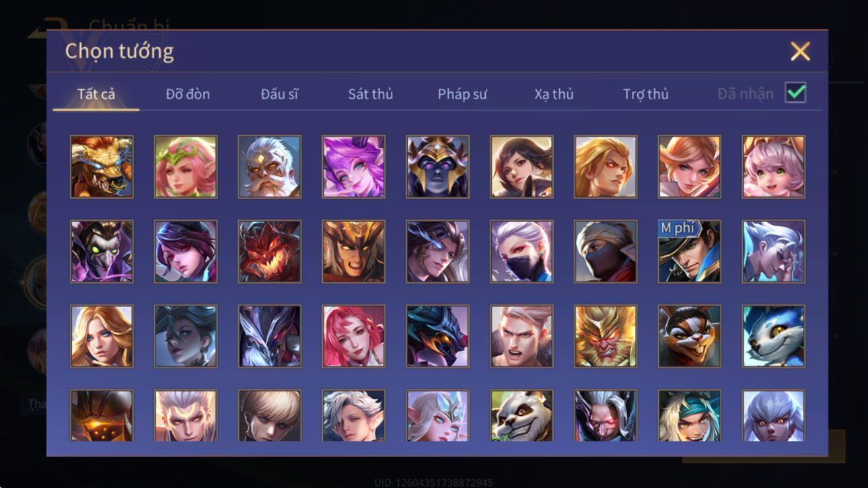Choose the white-bearded old man hero
The image size is (868, 488).
(269, 166)
